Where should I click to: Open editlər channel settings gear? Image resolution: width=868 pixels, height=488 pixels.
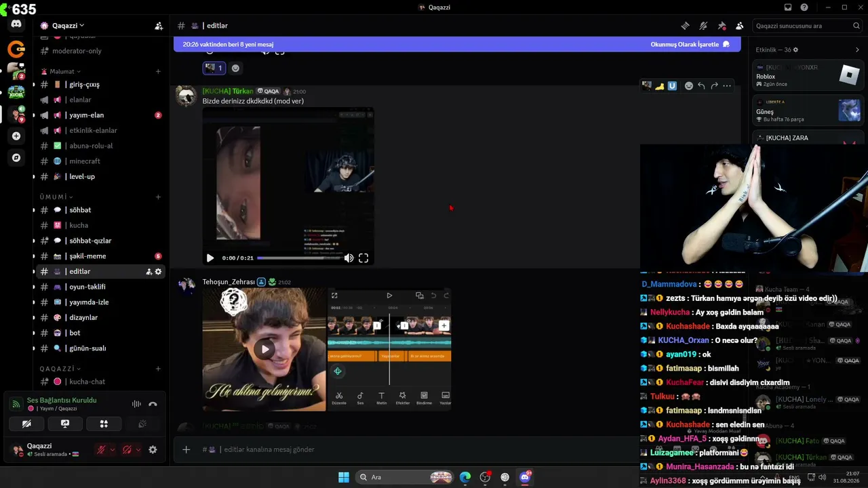tap(159, 272)
